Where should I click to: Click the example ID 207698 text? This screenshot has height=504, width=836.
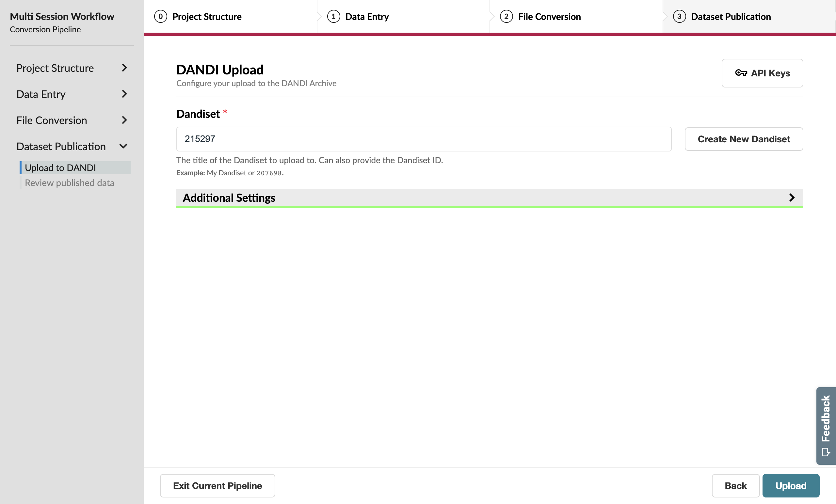coord(269,173)
